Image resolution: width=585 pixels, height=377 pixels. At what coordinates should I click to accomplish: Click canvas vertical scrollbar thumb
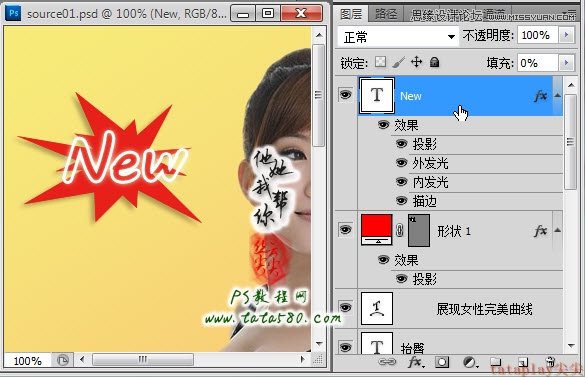[x=318, y=95]
